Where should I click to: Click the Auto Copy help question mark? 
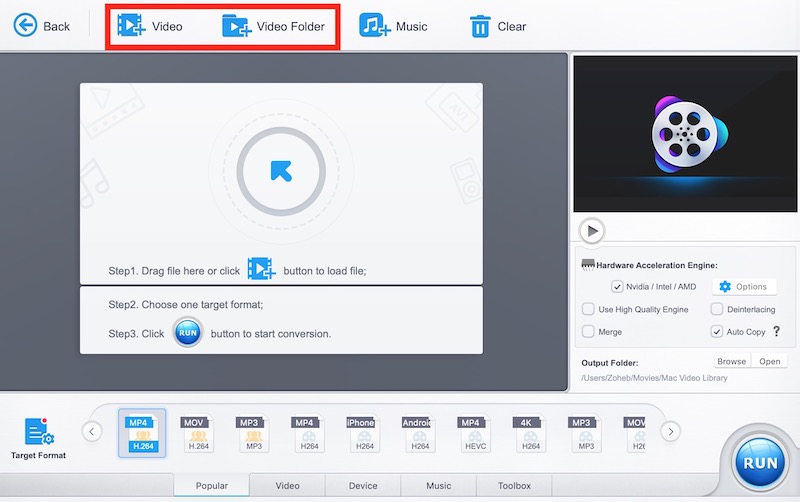pyautogui.click(x=776, y=331)
